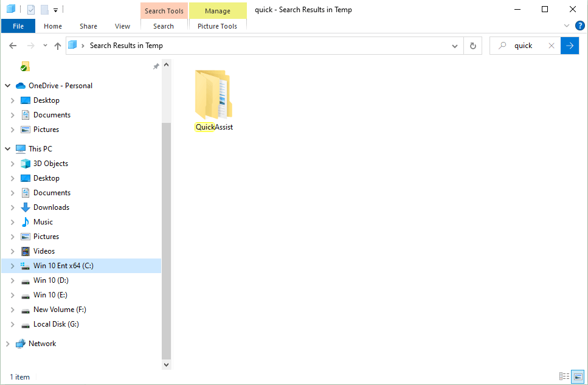Switch to details view layout

coord(564,376)
